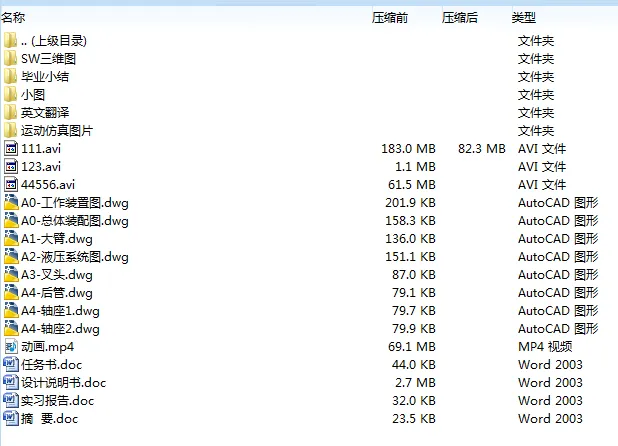Select the folder name SW三维图
618x446 pixels.
pos(48,59)
